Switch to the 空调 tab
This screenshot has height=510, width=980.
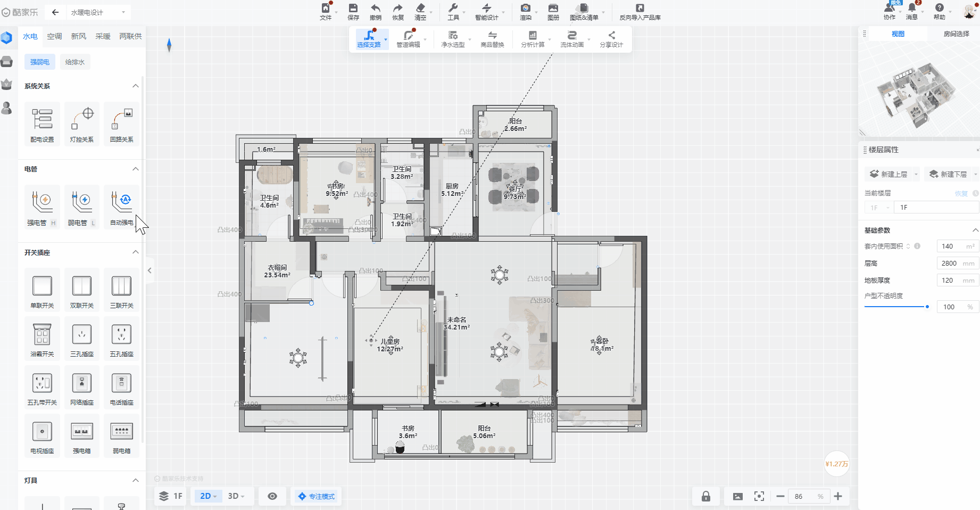pyautogui.click(x=54, y=36)
